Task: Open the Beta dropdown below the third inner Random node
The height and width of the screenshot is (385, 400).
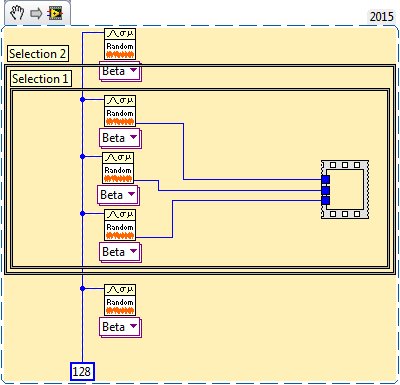Action: (120, 252)
